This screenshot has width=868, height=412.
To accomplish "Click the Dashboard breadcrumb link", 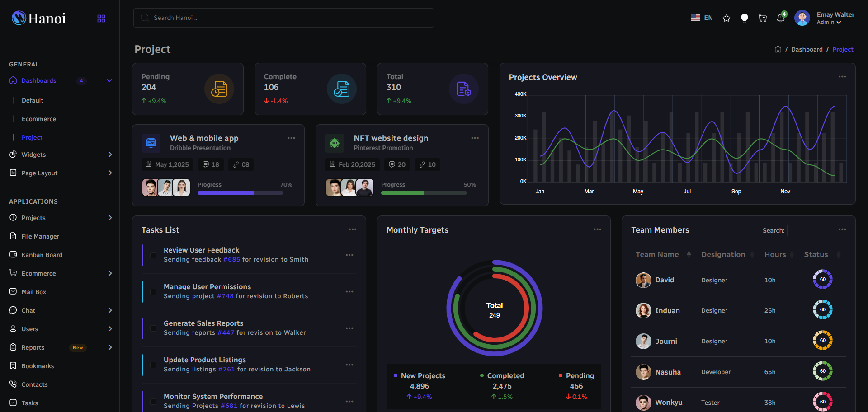I will point(807,50).
